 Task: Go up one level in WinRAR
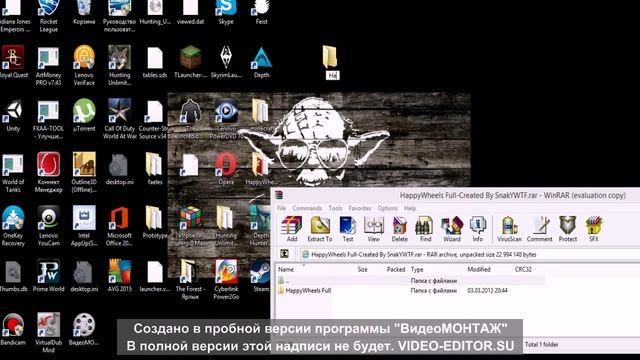click(x=284, y=254)
